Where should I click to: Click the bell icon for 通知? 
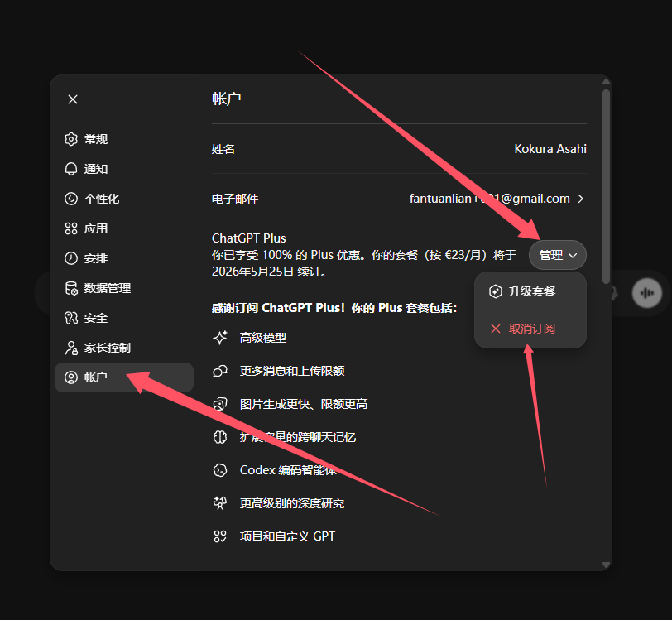71,169
